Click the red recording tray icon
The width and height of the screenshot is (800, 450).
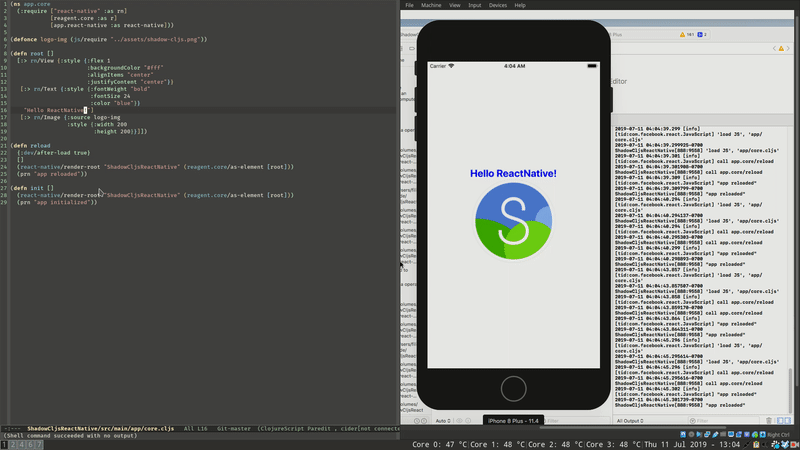coord(794,444)
